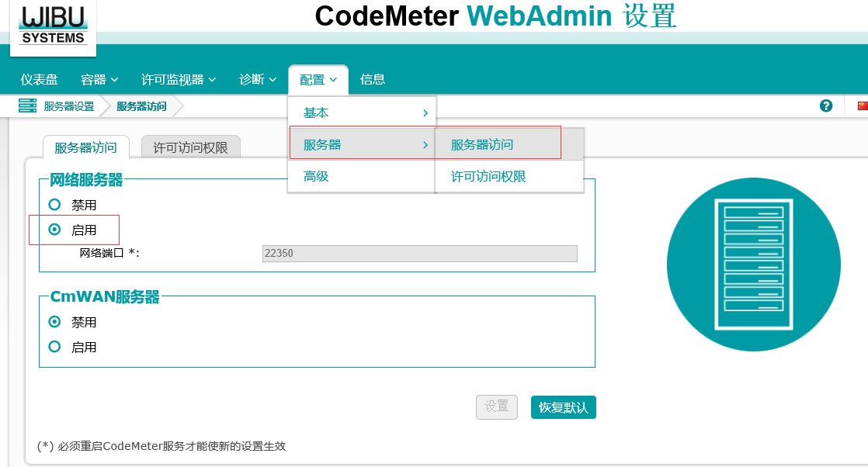Select 启用 under 网络服务器
868x467 pixels.
(54, 229)
